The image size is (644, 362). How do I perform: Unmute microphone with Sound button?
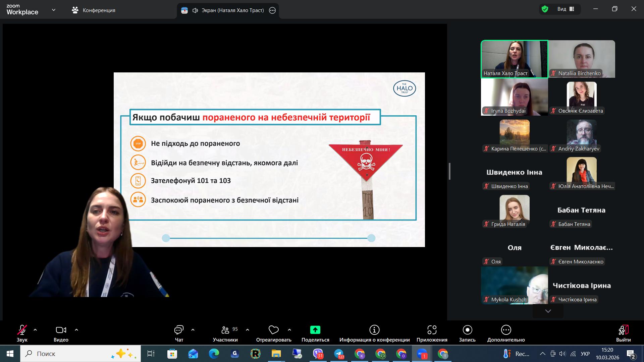pos(22,330)
